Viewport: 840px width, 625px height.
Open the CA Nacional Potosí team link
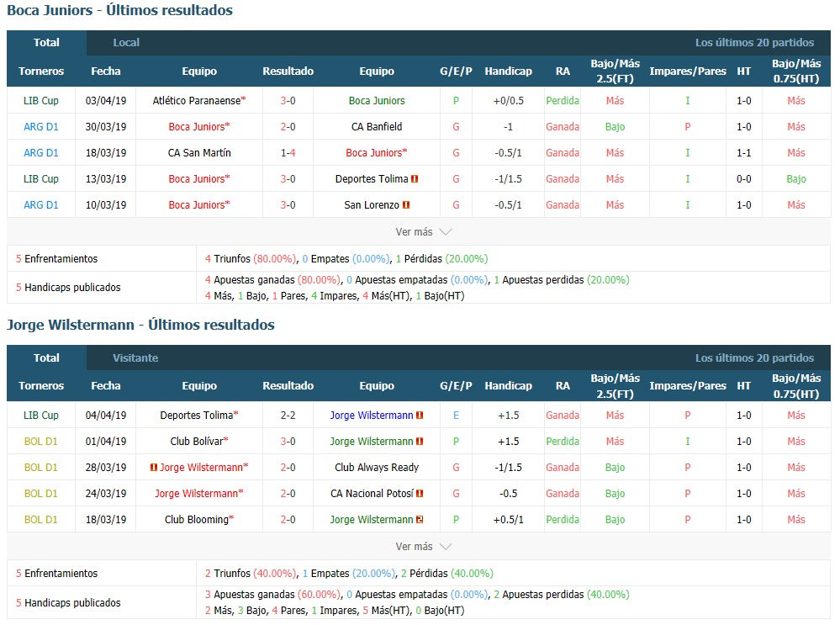372,493
